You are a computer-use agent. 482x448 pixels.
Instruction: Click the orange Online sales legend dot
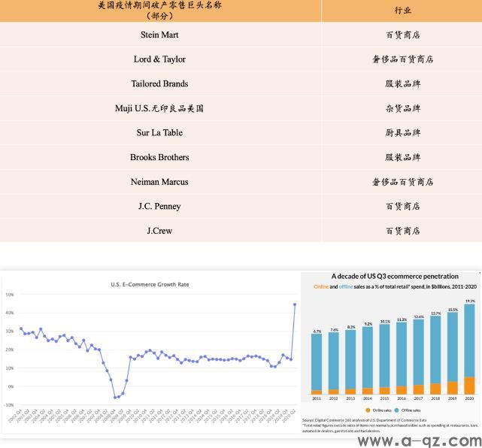[368, 410]
